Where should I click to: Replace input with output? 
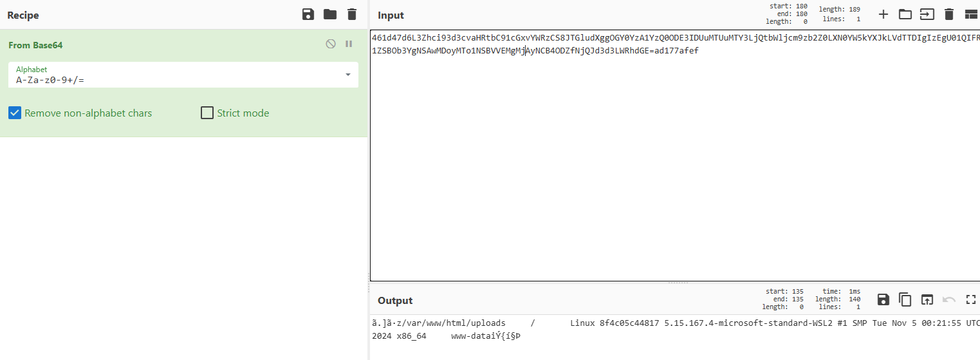[x=927, y=299]
